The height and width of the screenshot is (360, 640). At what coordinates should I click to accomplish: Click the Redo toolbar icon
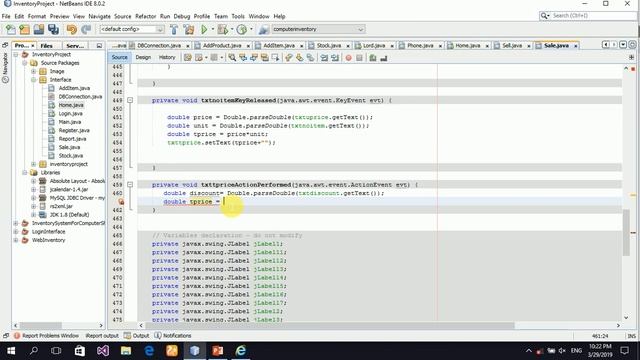[86, 29]
